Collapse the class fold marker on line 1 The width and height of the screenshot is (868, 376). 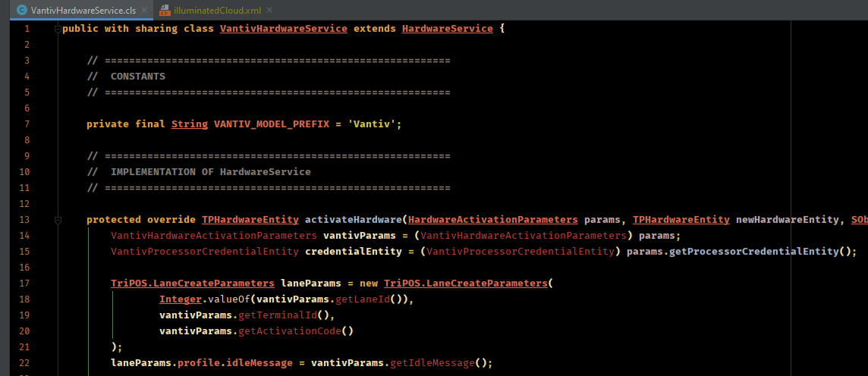click(58, 30)
